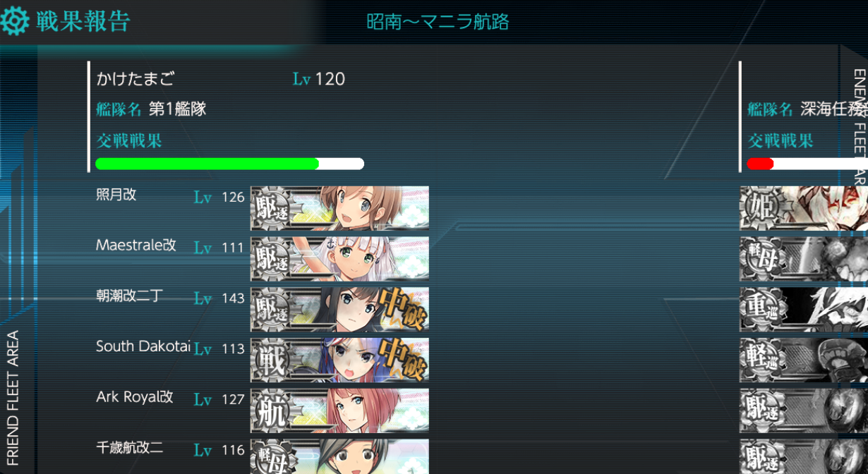Click the enemy 姫 class badge
Viewport: 868px width, 474px height.
point(759,208)
